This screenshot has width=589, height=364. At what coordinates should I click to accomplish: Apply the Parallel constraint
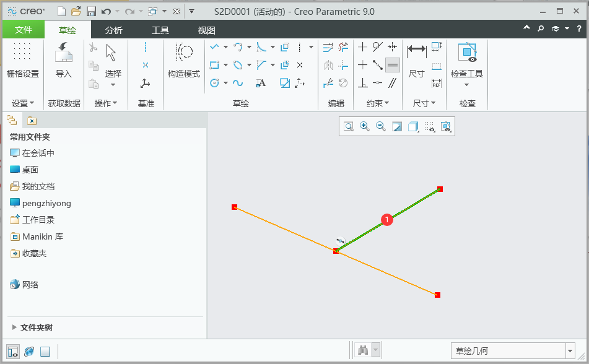click(393, 83)
